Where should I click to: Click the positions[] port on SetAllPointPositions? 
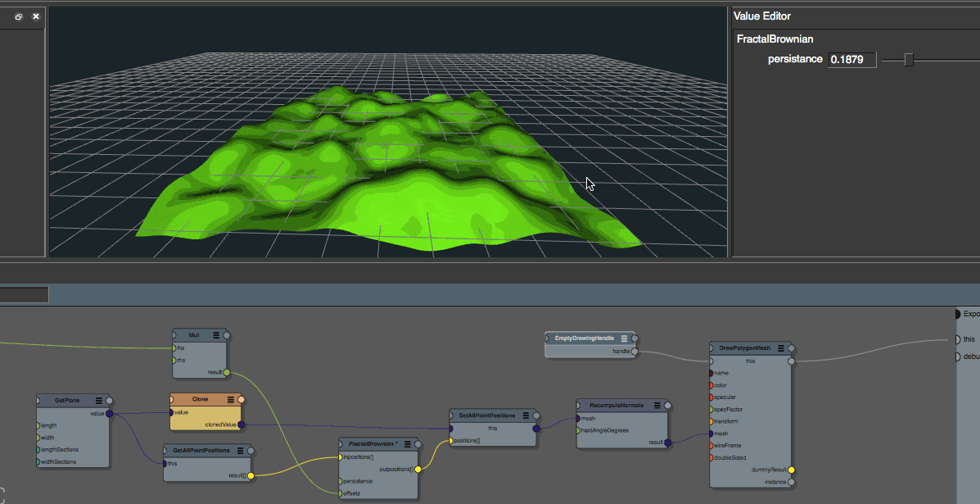(451, 441)
